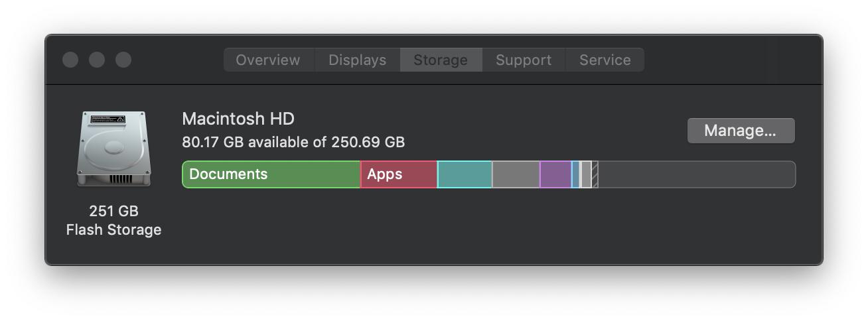868x321 pixels.
Task: Close the About This Mac window
Action: point(70,60)
